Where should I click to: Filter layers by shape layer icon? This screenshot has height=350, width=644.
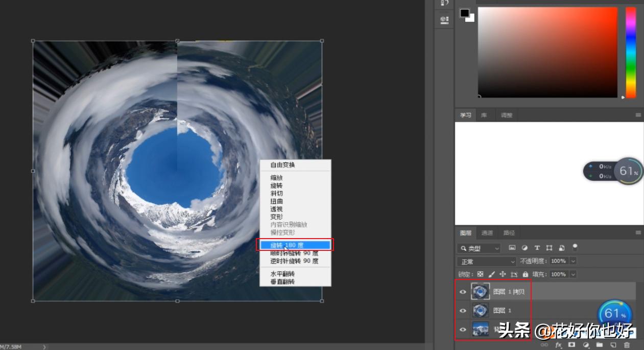pyautogui.click(x=550, y=248)
